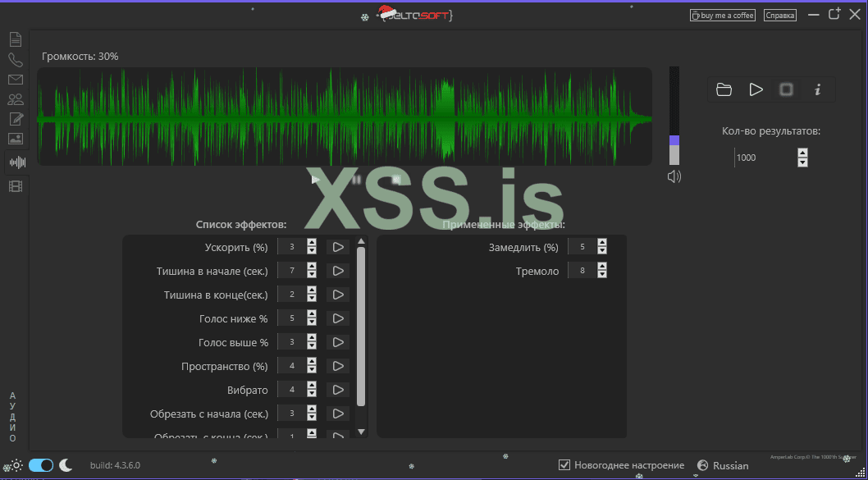Decrease the Обрезать с начала value
Image resolution: width=868 pixels, height=480 pixels.
(x=312, y=418)
